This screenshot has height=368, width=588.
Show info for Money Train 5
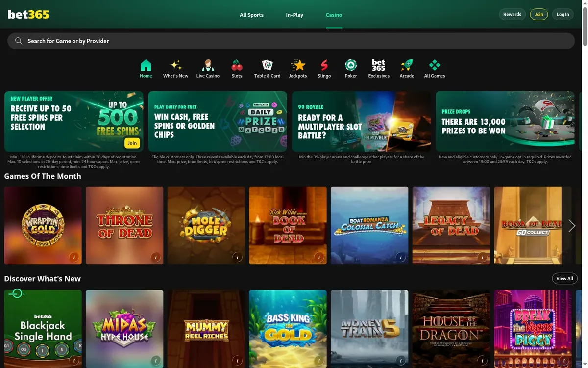tap(401, 360)
